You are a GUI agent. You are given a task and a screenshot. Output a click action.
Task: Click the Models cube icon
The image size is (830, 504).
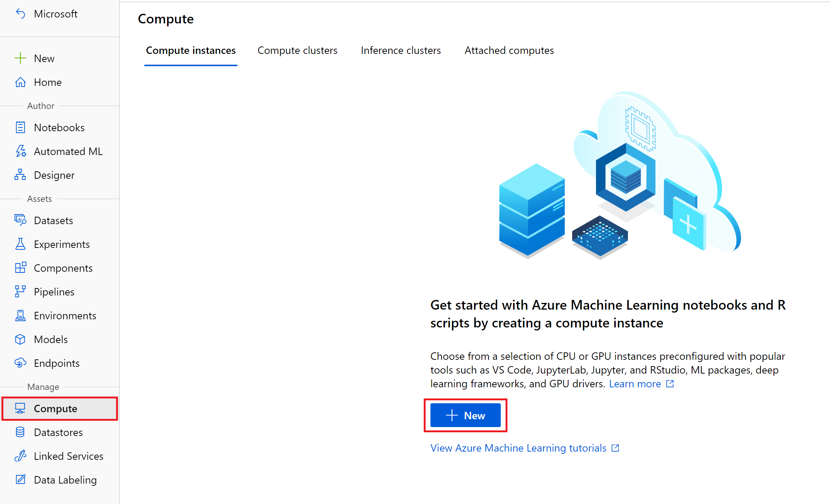tap(20, 339)
